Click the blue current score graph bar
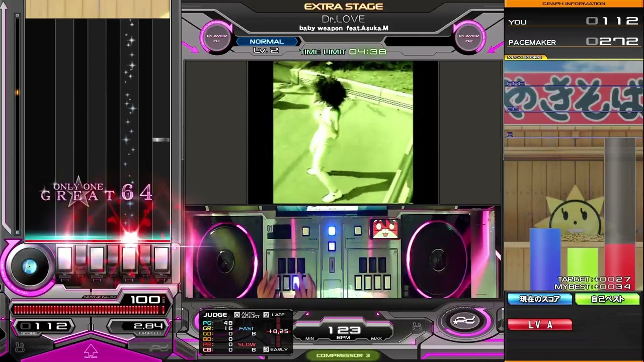644x362 pixels. coord(545,258)
